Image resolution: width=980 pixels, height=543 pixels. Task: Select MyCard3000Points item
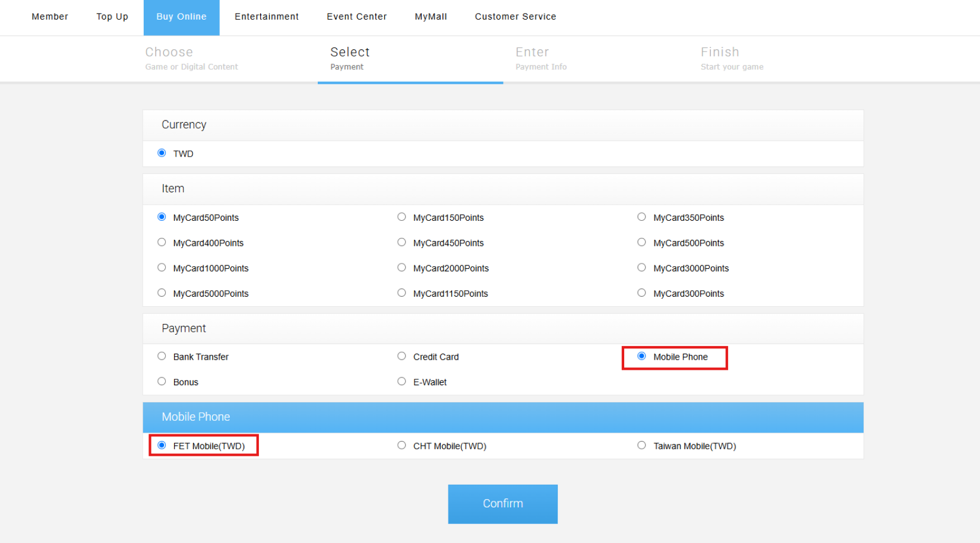click(x=641, y=268)
